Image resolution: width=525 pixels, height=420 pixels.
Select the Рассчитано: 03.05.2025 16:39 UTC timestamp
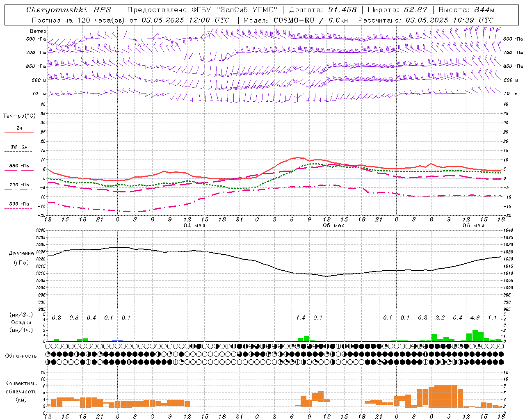pyautogui.click(x=426, y=20)
